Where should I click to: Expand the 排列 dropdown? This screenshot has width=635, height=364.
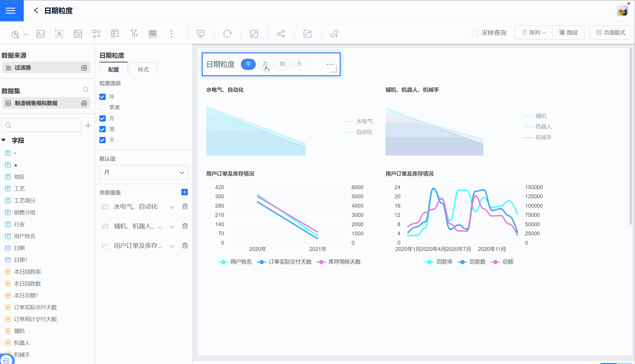[x=534, y=33]
